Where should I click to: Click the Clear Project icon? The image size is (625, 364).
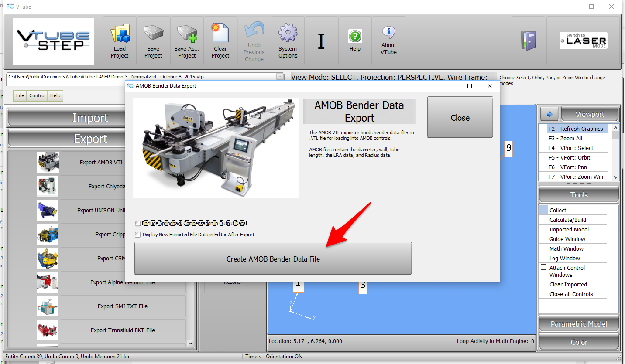coord(220,41)
